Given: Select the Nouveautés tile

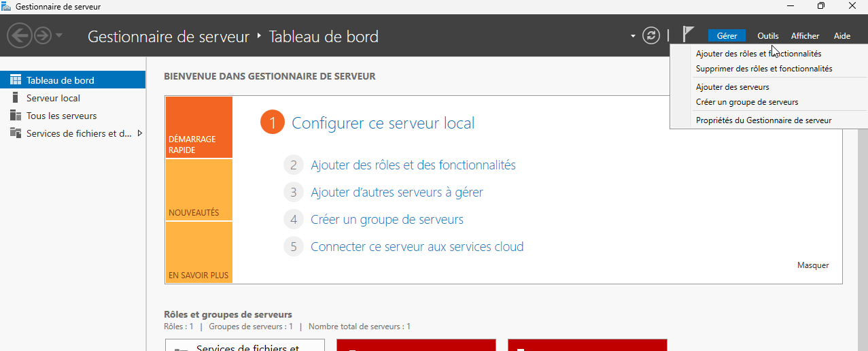Looking at the screenshot, I should pos(198,190).
